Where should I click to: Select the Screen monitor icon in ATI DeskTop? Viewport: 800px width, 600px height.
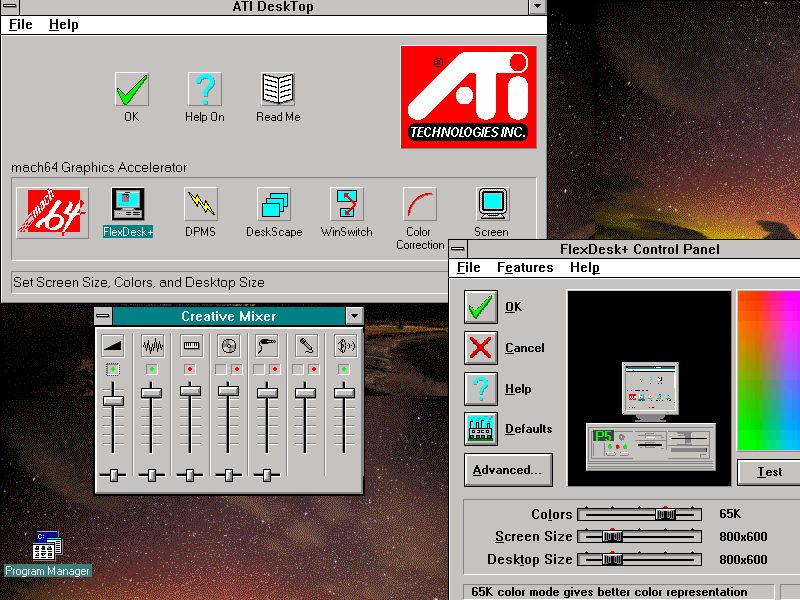[x=492, y=204]
